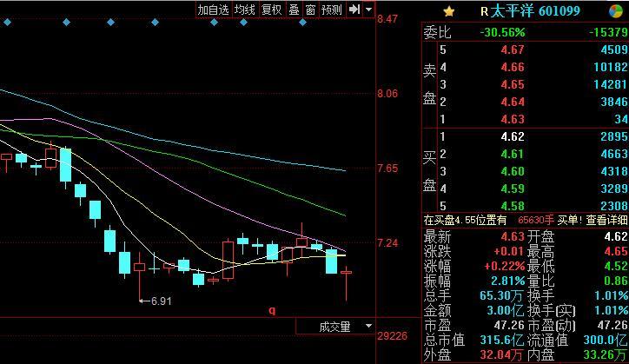Viewport: 629px width, 364px height.
Task: Click the 最新 price value 4.63
Action: pos(513,236)
